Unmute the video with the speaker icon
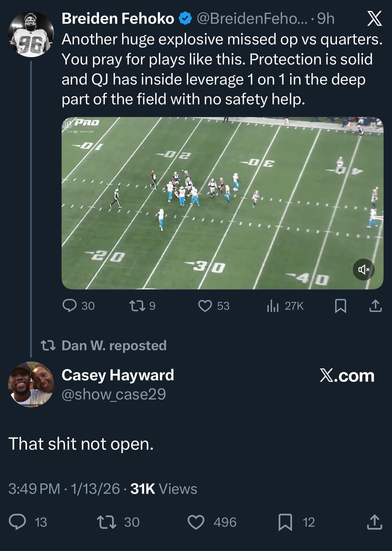The height and width of the screenshot is (551, 392). click(x=363, y=270)
